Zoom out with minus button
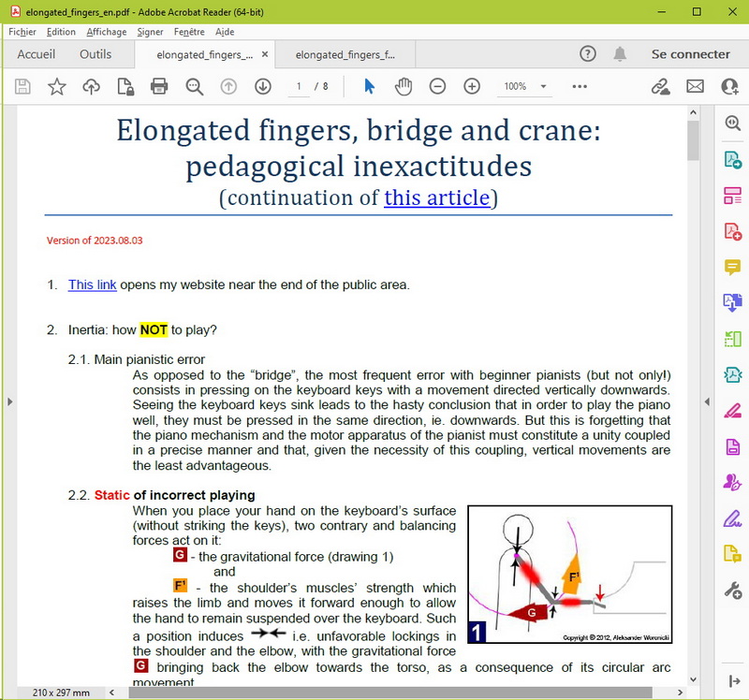749x700 pixels. (x=437, y=86)
